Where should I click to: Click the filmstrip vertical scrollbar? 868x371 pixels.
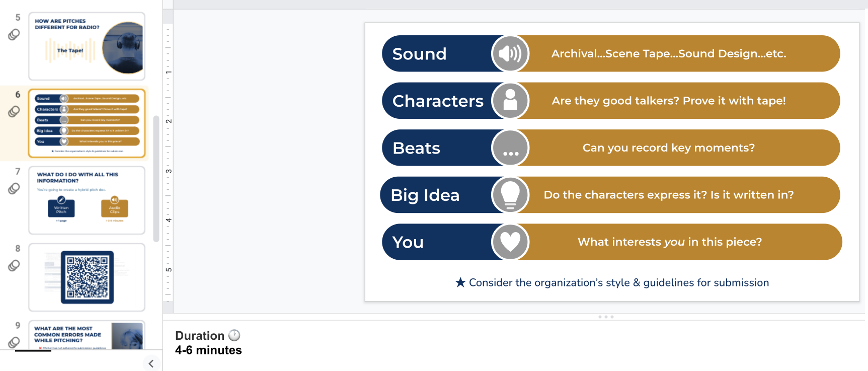tap(156, 179)
